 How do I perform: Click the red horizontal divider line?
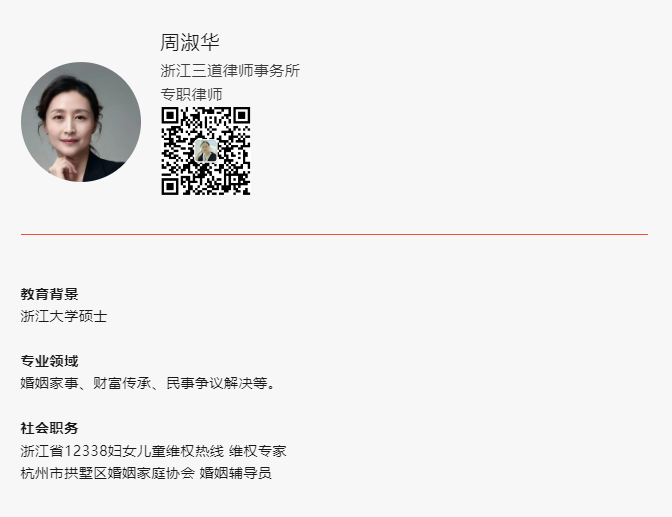pyautogui.click(x=334, y=234)
